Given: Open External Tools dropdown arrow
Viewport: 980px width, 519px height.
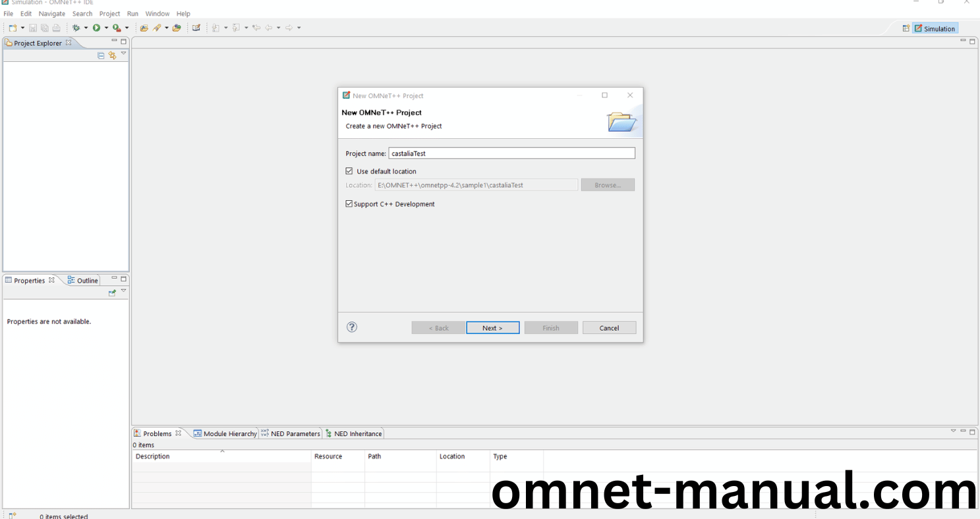Looking at the screenshot, I should click(127, 28).
